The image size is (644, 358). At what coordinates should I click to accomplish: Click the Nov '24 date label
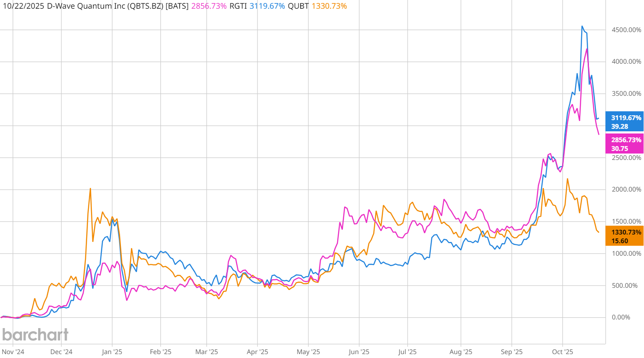(x=13, y=351)
